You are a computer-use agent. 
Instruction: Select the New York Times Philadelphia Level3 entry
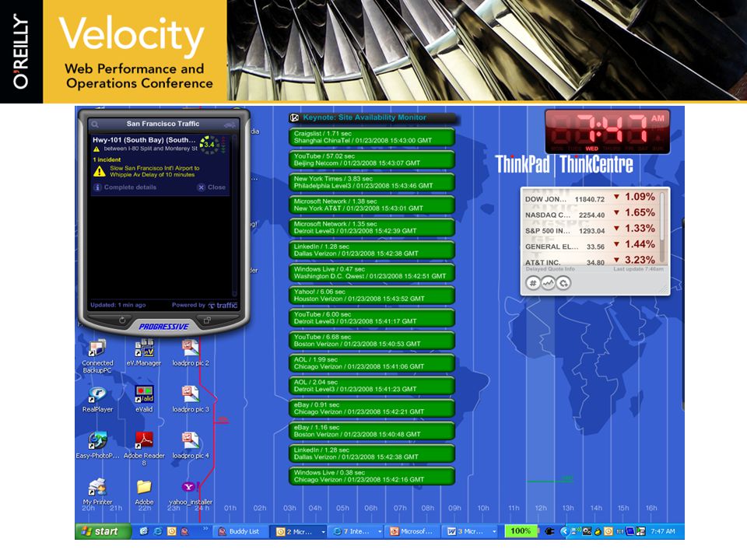(372, 182)
